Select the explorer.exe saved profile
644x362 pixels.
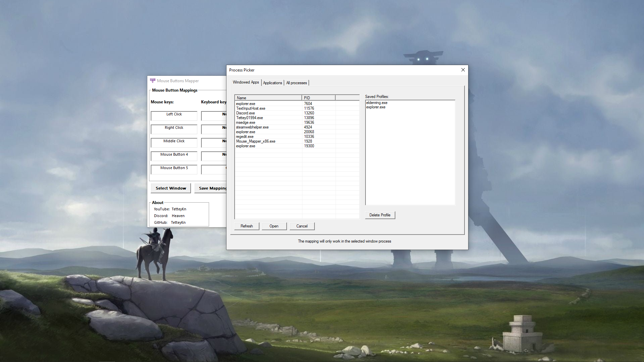click(376, 107)
